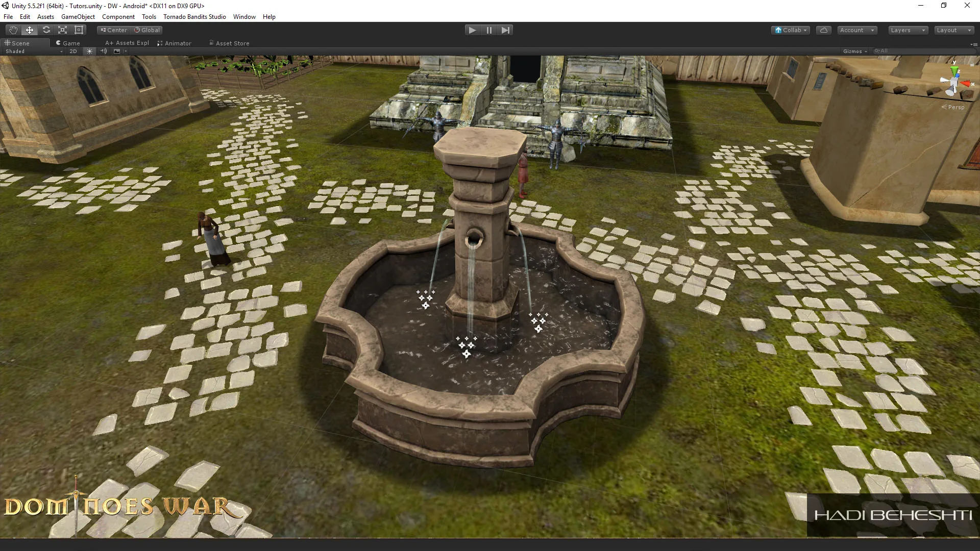This screenshot has height=551, width=980.
Task: Toggle scene audio
Action: pyautogui.click(x=104, y=51)
